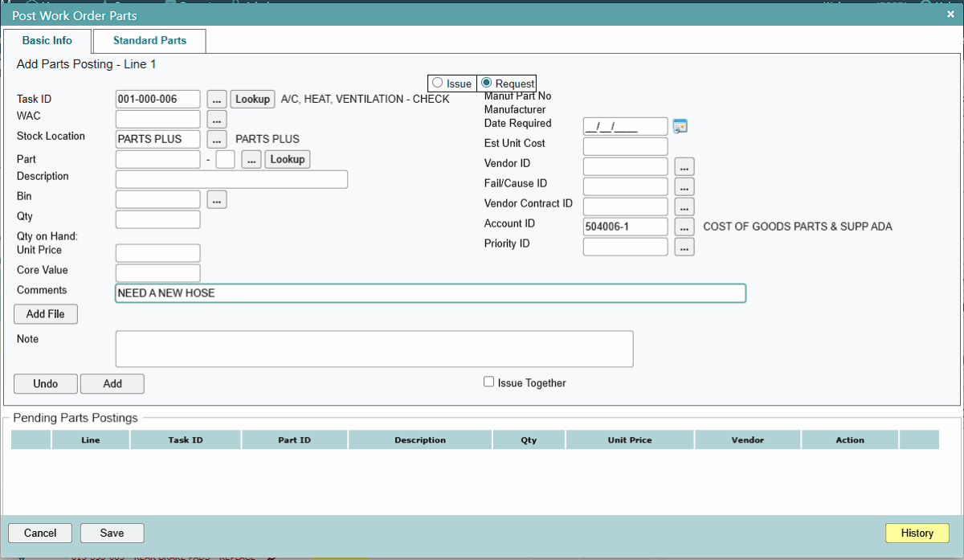Focus the Task ID input field
Screen dimensions: 964x560
(158, 99)
